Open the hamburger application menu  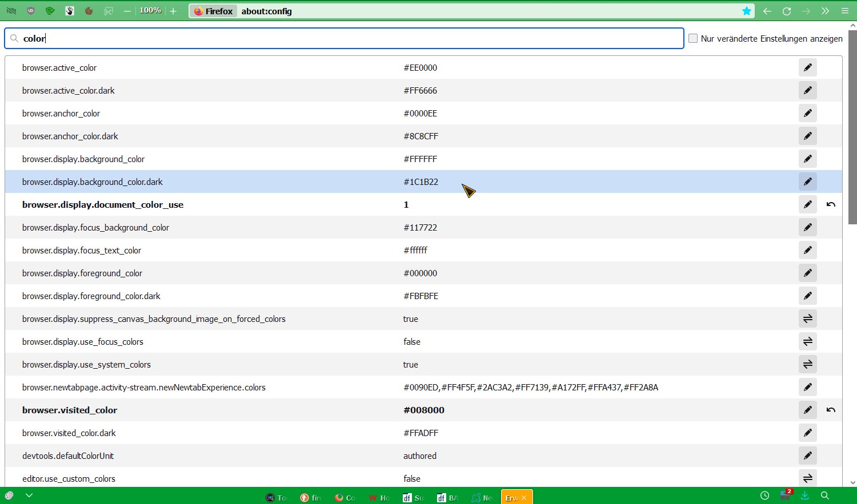(845, 11)
